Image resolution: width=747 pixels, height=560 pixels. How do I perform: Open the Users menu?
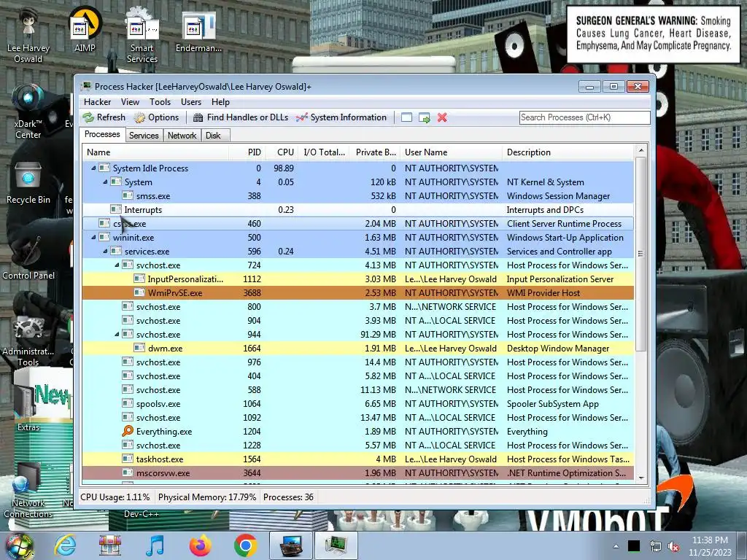[190, 102]
